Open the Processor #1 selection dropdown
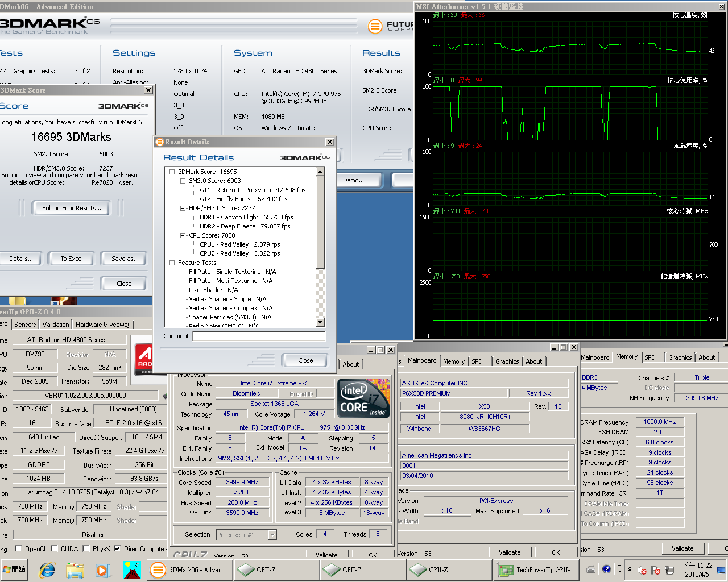 pos(272,534)
